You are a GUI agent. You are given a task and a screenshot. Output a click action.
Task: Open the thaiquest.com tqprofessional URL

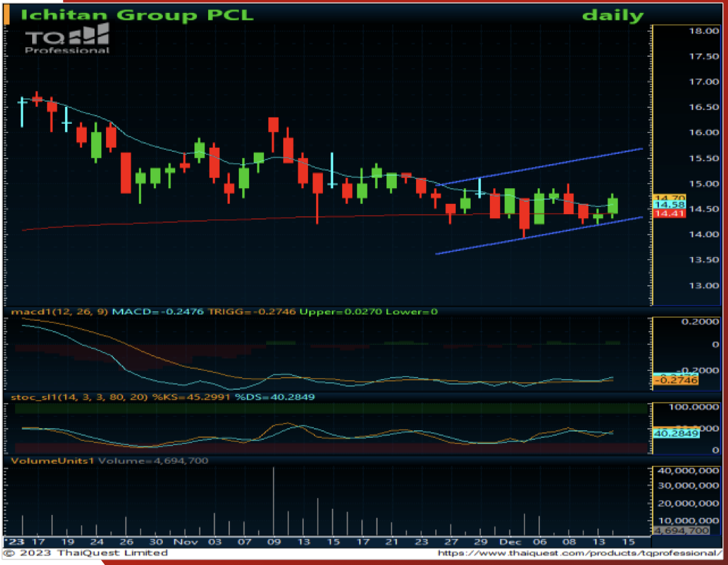(x=580, y=553)
